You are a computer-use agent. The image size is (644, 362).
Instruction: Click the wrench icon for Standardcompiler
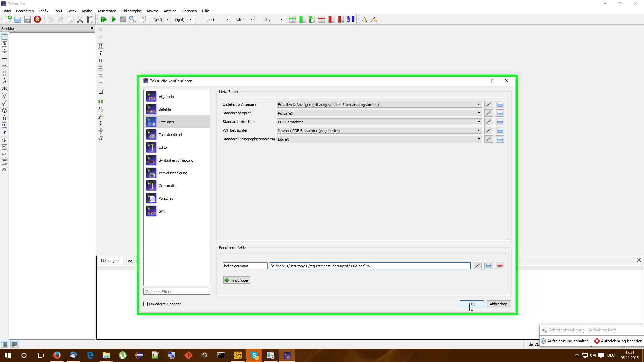489,113
